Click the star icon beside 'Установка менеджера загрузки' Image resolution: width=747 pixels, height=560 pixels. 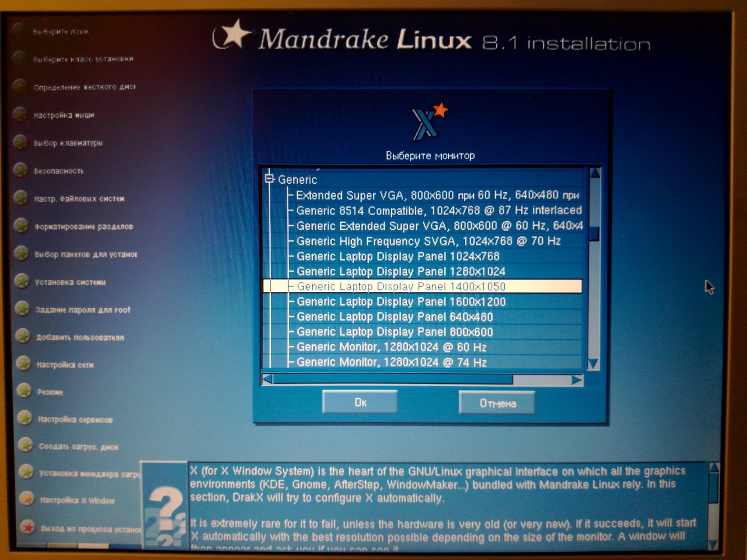[26, 472]
